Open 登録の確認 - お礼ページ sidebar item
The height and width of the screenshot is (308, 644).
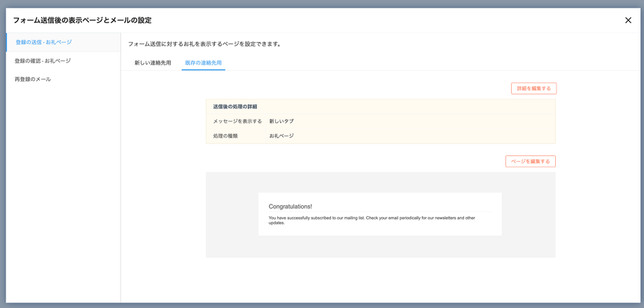(43, 61)
